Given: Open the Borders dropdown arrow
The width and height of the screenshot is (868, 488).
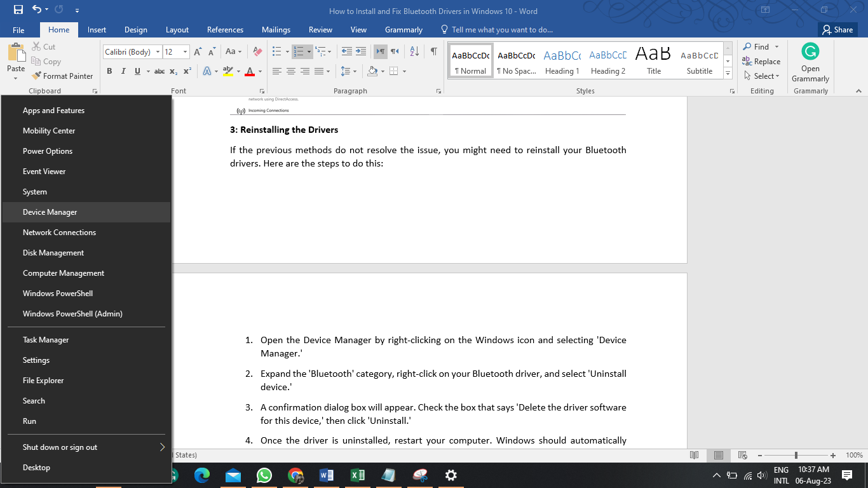Looking at the screenshot, I should (404, 71).
